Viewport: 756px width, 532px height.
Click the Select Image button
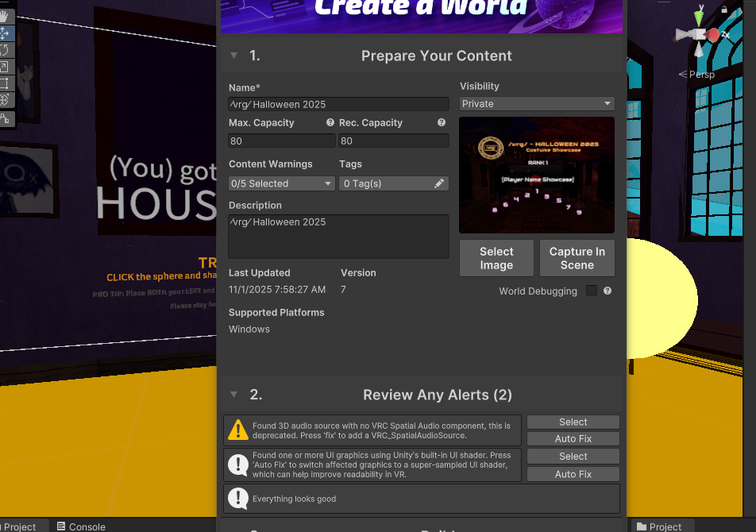(496, 258)
